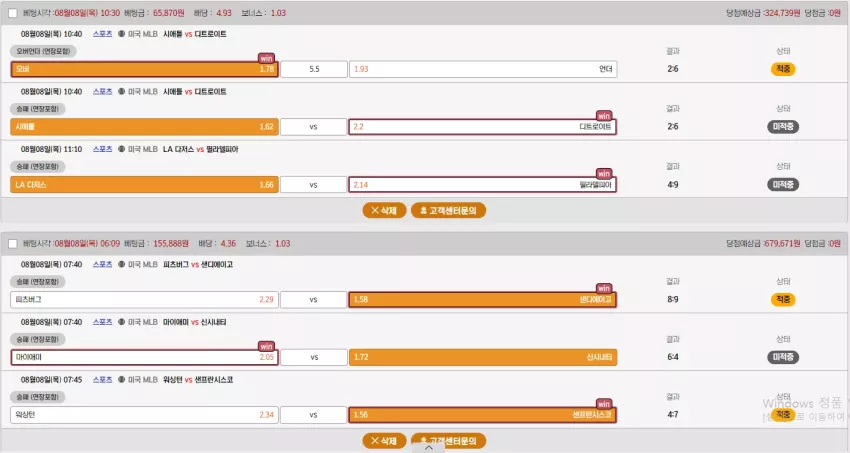The height and width of the screenshot is (453, 850).
Task: Click the 적중 status badge in the 오버언더 row
Action: click(x=783, y=69)
